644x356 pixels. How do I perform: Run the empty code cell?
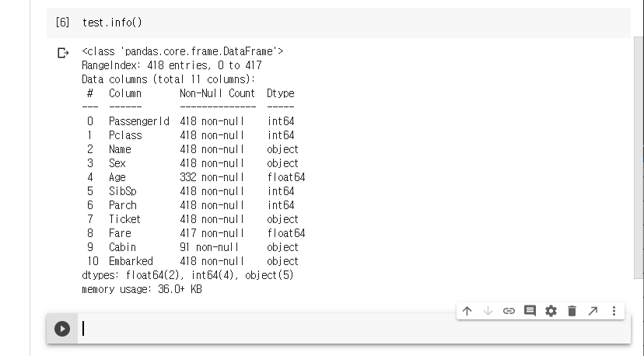62,329
